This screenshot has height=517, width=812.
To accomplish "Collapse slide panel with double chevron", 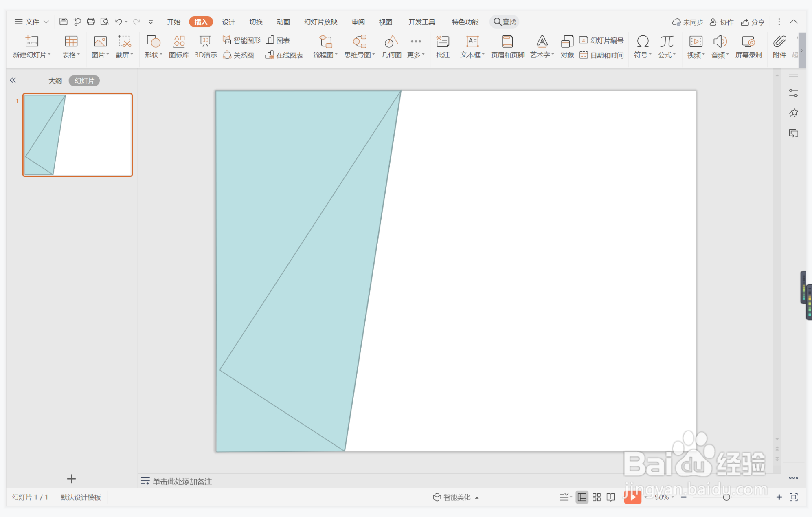I will (x=13, y=80).
